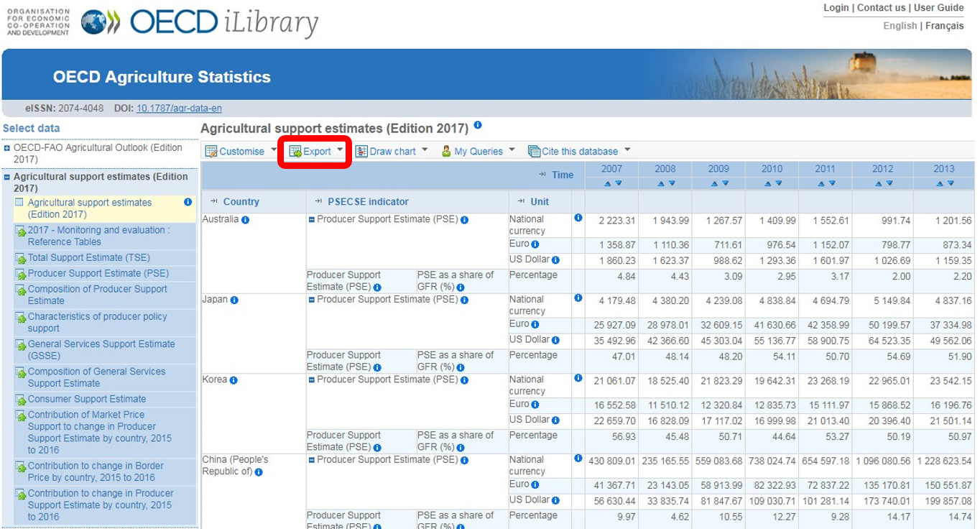Screen dimensions: 980x529
Task: Expand OECD-FAO Agricultural Outlook tree node
Action: coord(7,148)
